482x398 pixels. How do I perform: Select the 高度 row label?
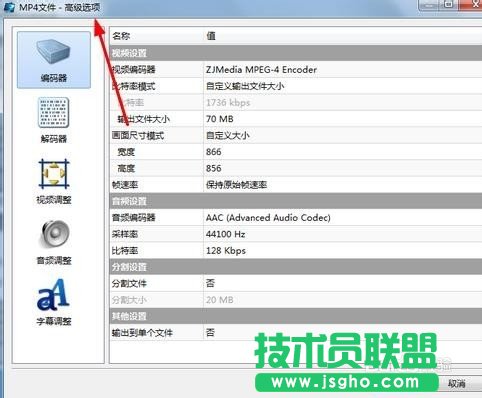126,168
